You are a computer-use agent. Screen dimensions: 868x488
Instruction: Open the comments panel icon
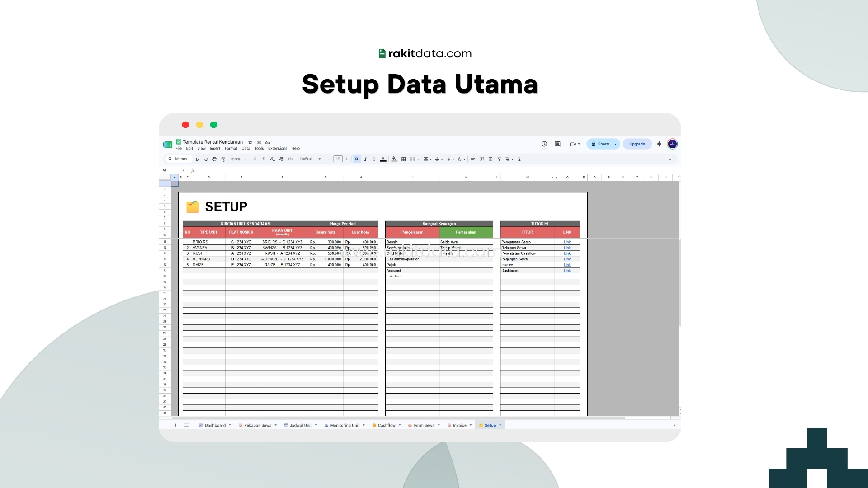557,144
